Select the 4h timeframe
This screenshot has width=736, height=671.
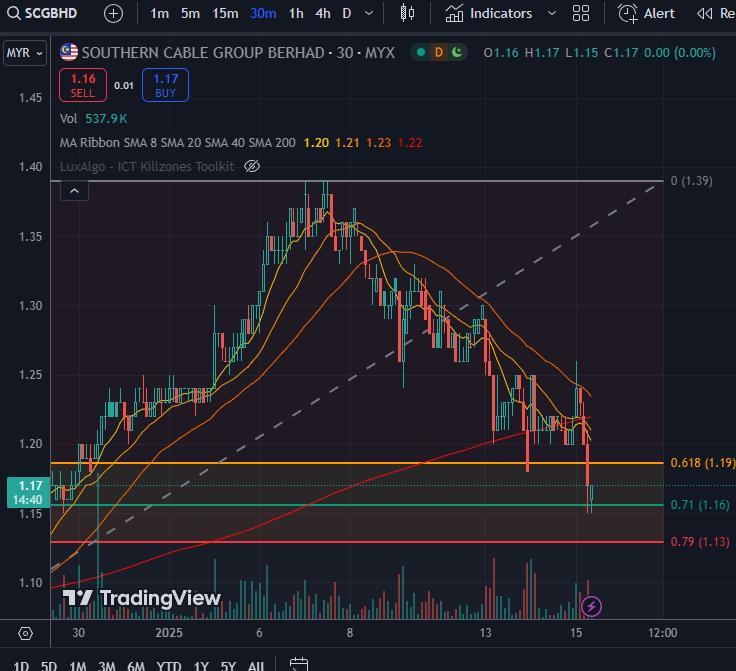322,14
